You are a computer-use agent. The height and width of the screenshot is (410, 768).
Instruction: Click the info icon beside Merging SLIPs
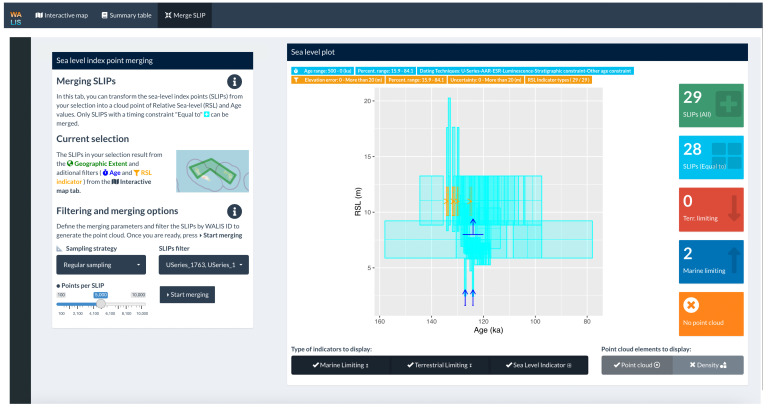pos(234,82)
